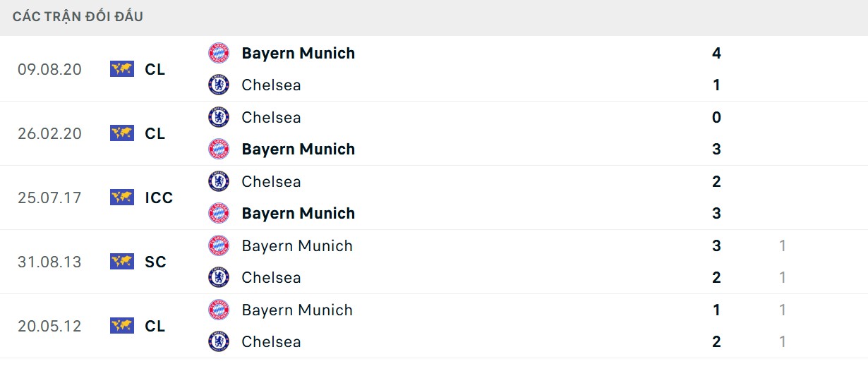Click world map flag icon for 25.07.17 ICC
This screenshot has height=371, width=868.
(122, 197)
